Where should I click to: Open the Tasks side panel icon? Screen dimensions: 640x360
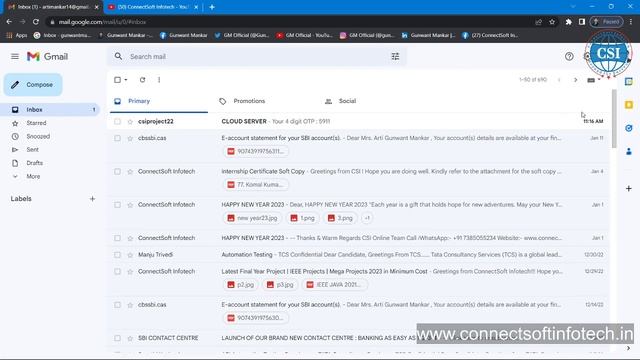click(629, 128)
